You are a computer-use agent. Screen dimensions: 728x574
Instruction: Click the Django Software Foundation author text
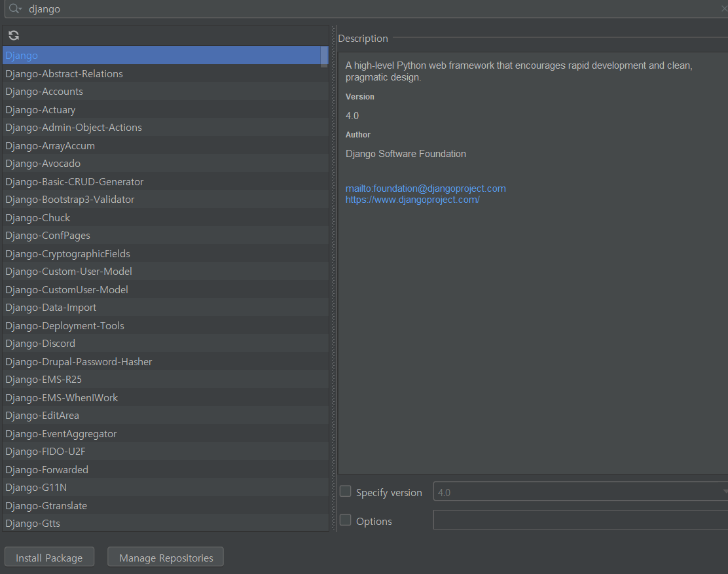pyautogui.click(x=406, y=154)
